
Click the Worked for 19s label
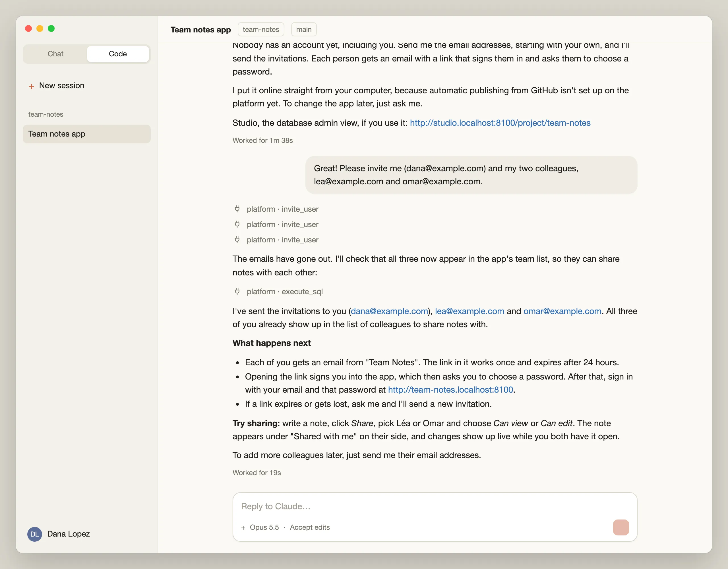click(x=257, y=473)
